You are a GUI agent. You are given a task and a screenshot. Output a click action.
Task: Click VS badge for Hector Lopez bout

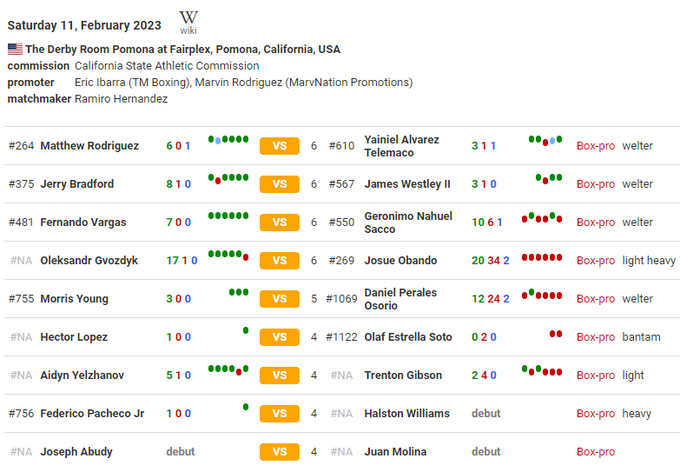click(279, 337)
